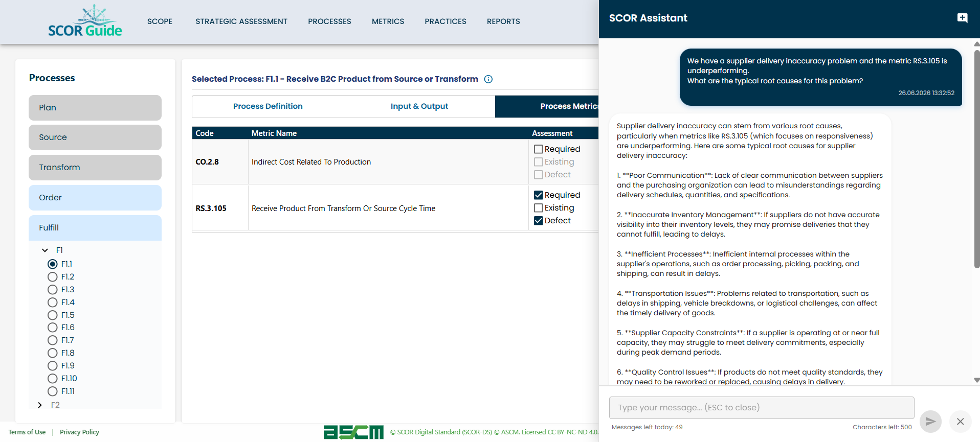Collapse the F1 tree node

point(45,250)
